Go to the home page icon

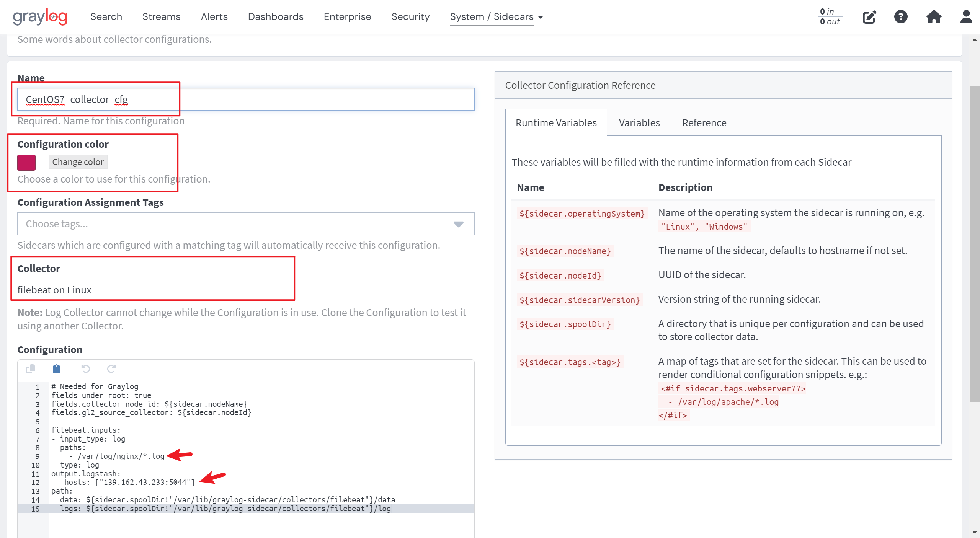[x=934, y=17]
